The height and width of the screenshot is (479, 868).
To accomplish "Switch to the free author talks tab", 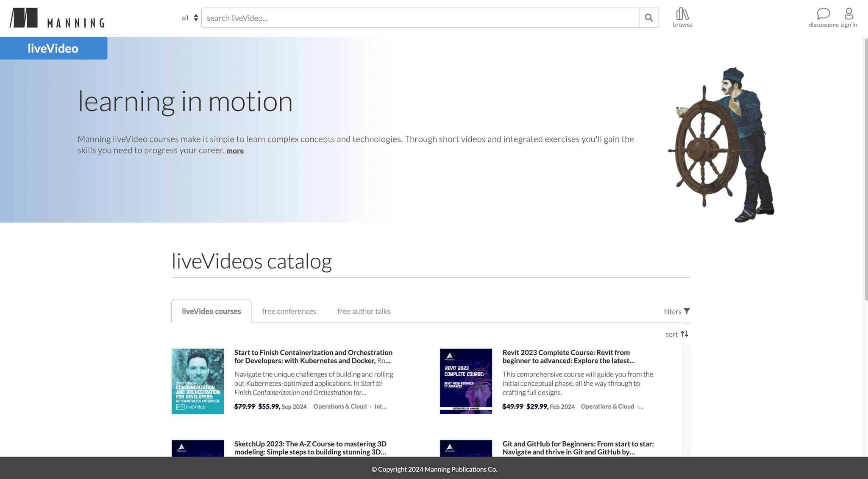I will [x=364, y=311].
